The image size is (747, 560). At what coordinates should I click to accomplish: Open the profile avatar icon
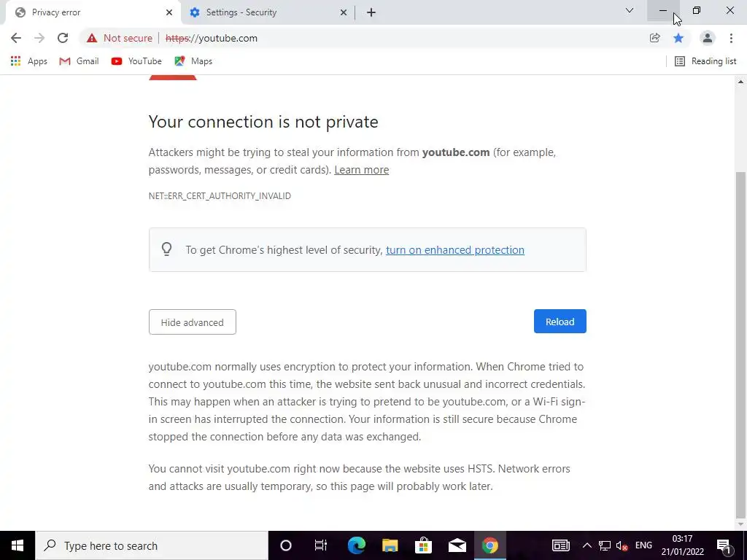[708, 38]
